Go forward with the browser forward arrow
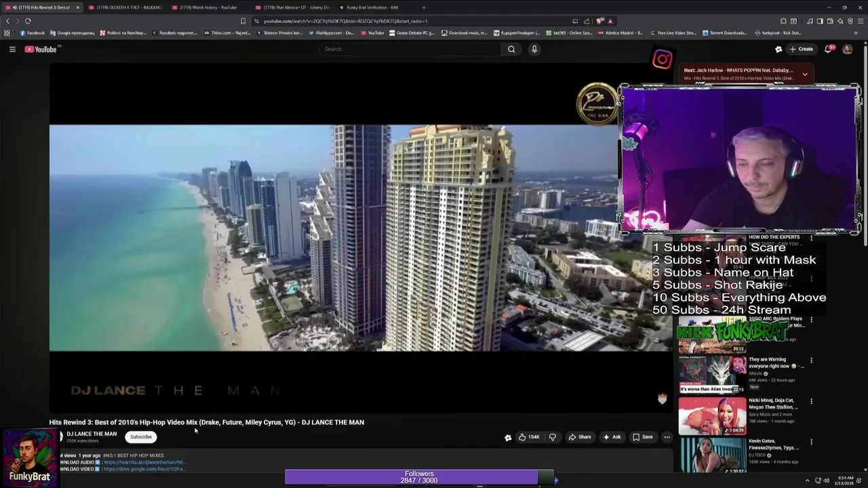This screenshot has height=488, width=868. (x=17, y=21)
